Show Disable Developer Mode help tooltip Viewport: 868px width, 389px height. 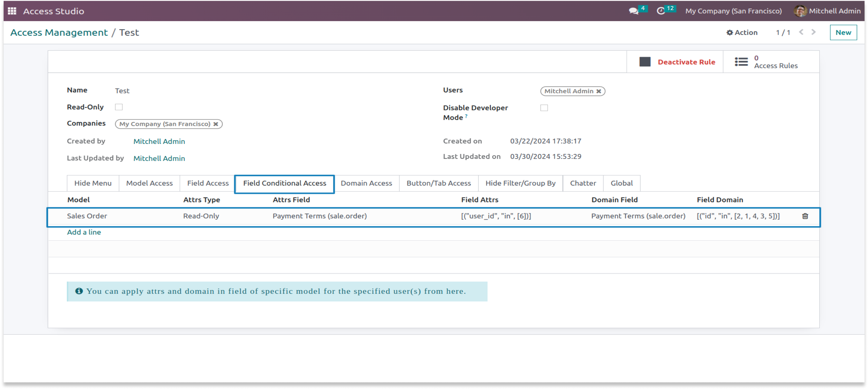(466, 116)
